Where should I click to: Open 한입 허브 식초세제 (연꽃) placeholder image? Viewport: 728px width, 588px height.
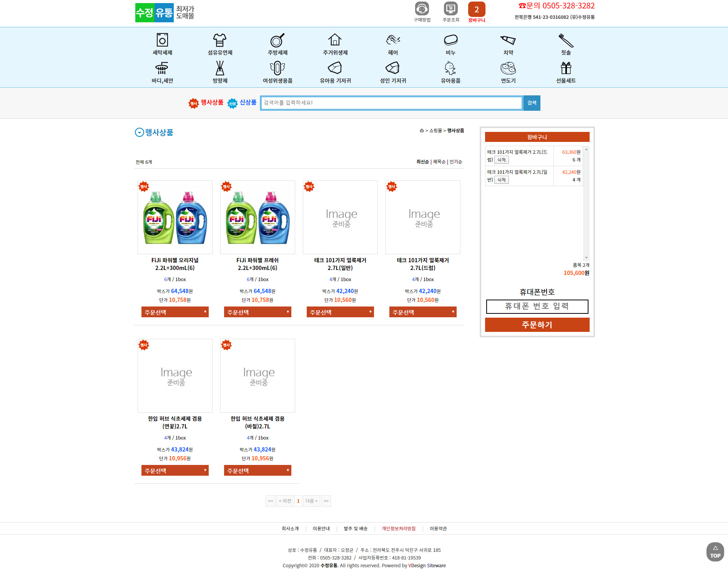(x=175, y=376)
